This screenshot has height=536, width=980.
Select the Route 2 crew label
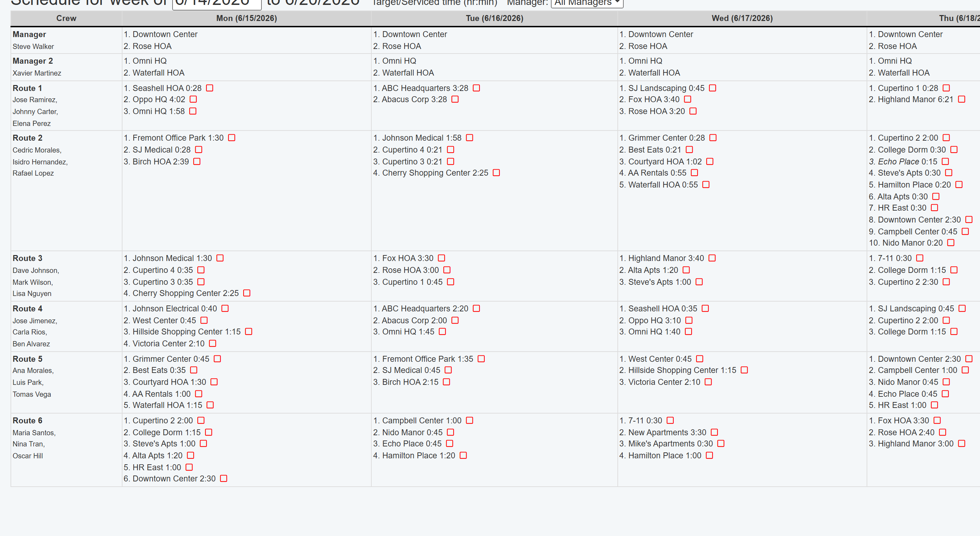pyautogui.click(x=27, y=138)
